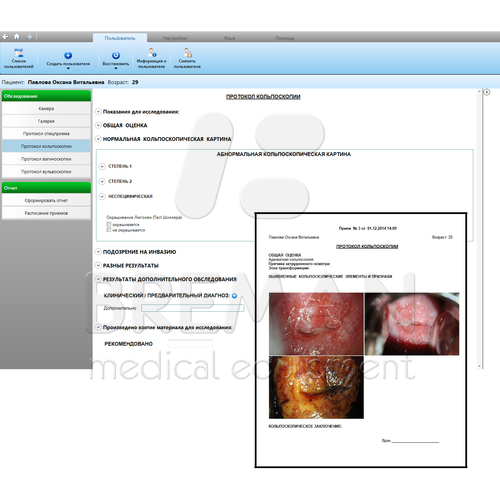Click Окрашивание Люголем (Тест Шиллера) label

[144, 217]
